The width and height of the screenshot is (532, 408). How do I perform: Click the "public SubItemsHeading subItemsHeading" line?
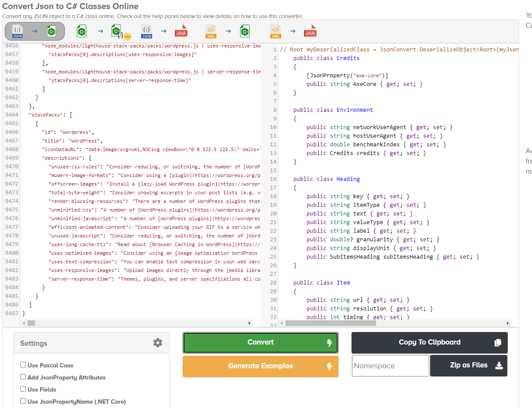(393, 256)
